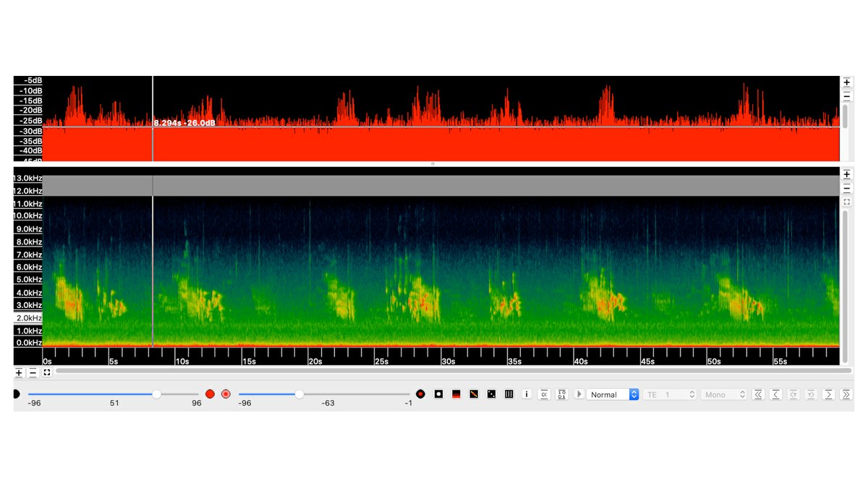This screenshot has width=868, height=488.
Task: Step back with single-left arrow button
Action: tap(775, 394)
